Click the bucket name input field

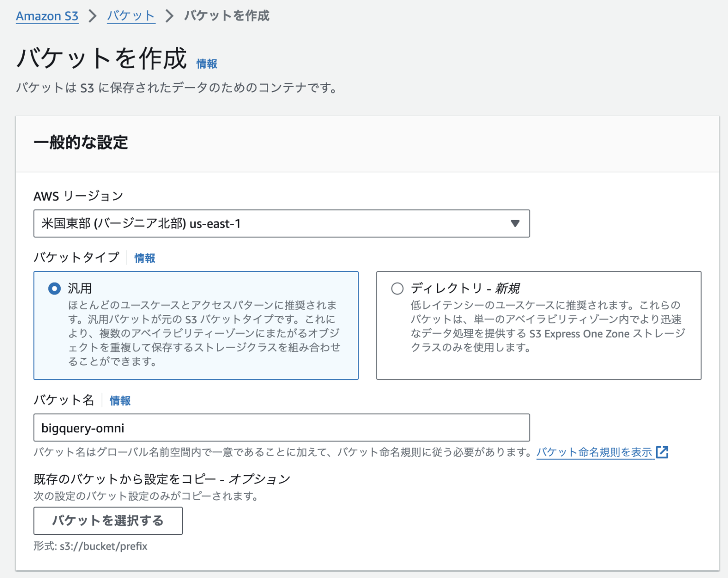point(281,428)
